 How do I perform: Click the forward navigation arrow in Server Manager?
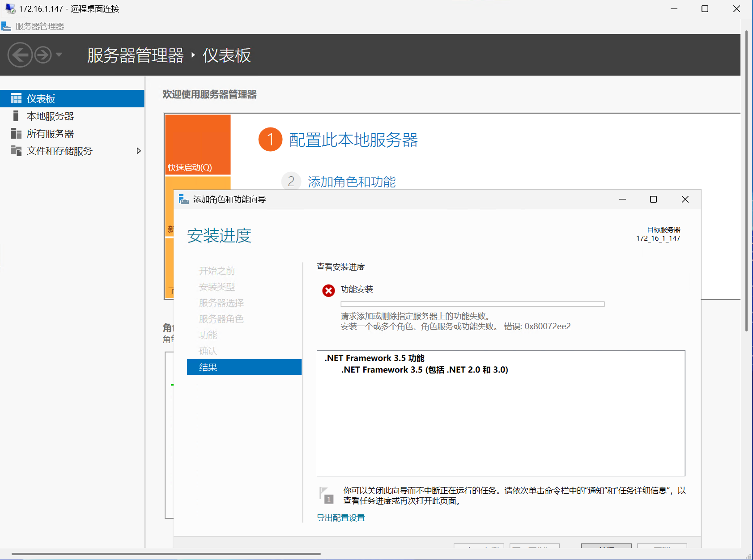43,55
